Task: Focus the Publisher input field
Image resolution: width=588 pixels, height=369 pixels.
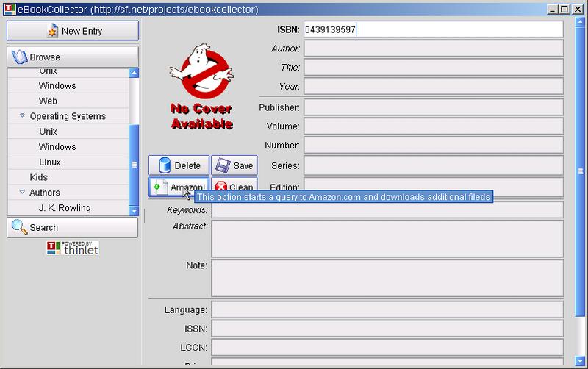Action: tap(434, 107)
